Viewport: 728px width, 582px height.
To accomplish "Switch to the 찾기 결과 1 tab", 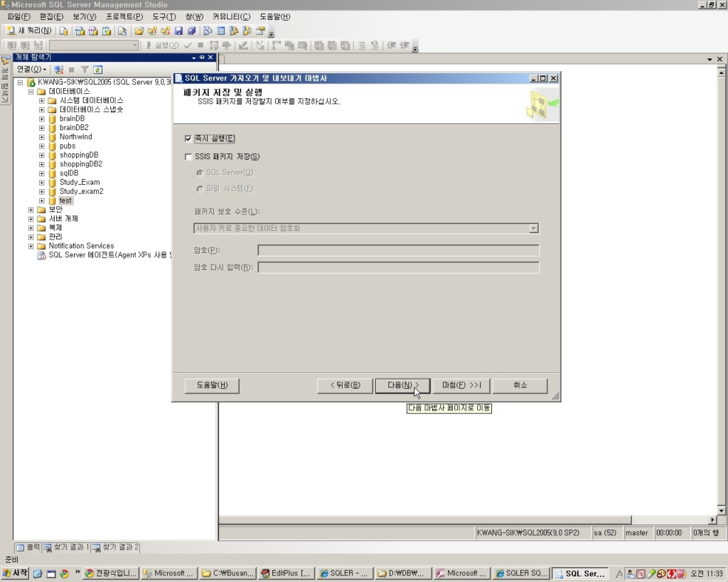I will tap(66, 547).
